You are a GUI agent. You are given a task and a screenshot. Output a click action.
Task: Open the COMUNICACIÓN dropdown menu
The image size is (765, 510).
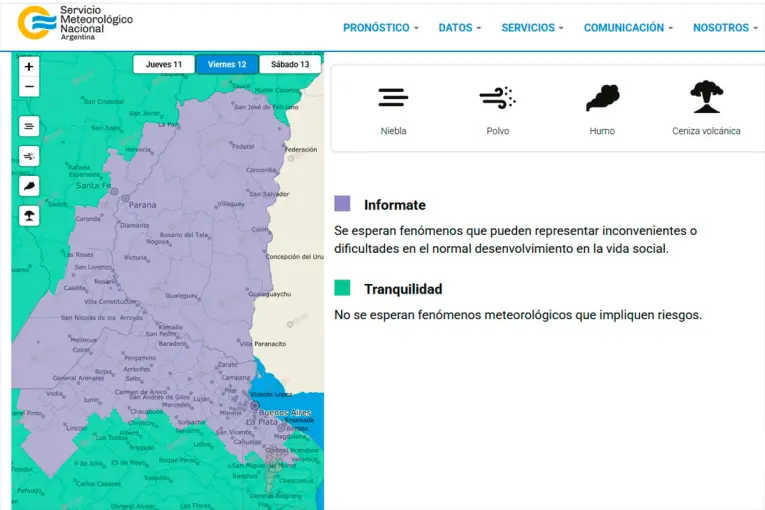[x=628, y=28]
